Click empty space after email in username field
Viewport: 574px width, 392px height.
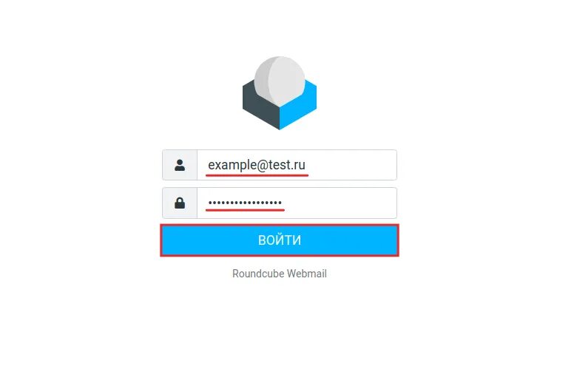(x=351, y=165)
